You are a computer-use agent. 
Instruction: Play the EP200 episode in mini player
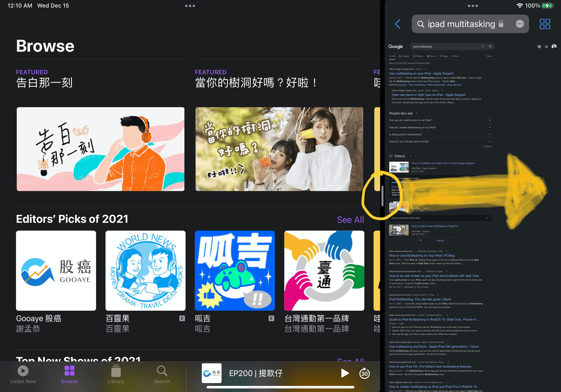[344, 373]
